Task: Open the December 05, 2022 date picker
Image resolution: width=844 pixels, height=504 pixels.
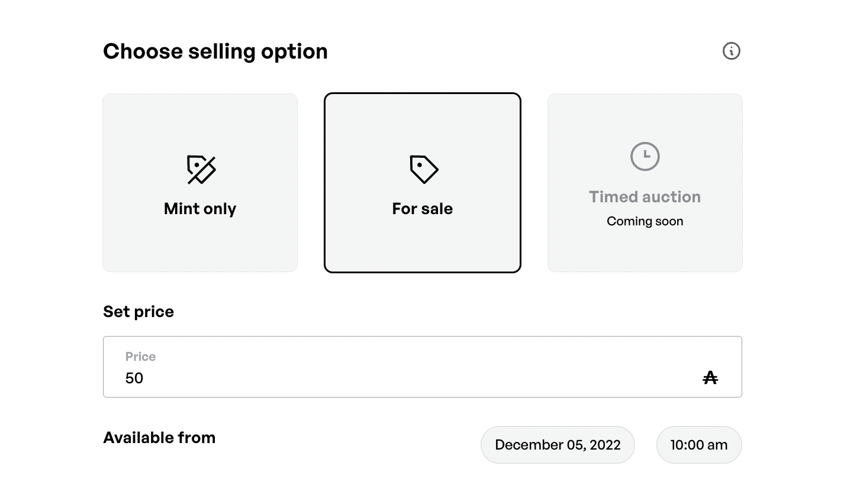Action: [558, 445]
